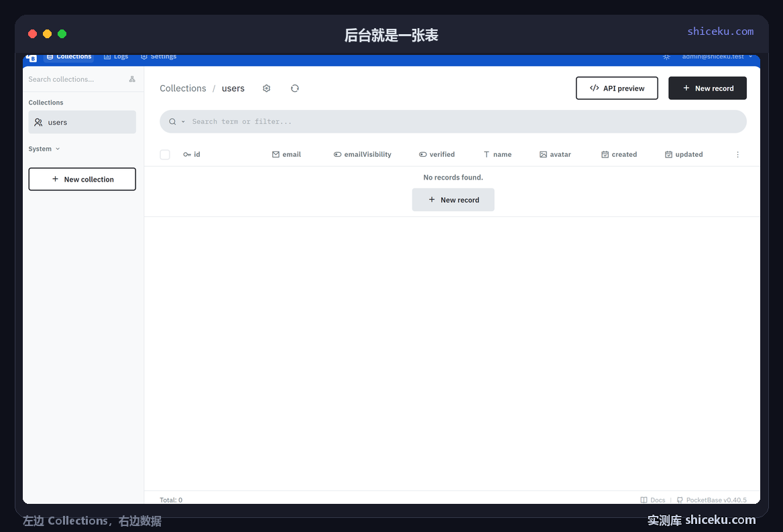
Task: Click the collections diagram icon beside the search
Action: [x=132, y=79]
